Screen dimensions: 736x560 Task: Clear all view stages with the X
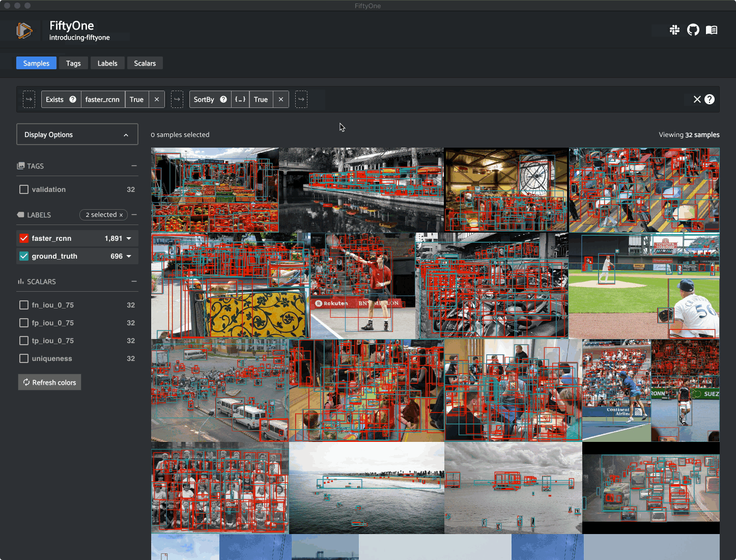(697, 99)
